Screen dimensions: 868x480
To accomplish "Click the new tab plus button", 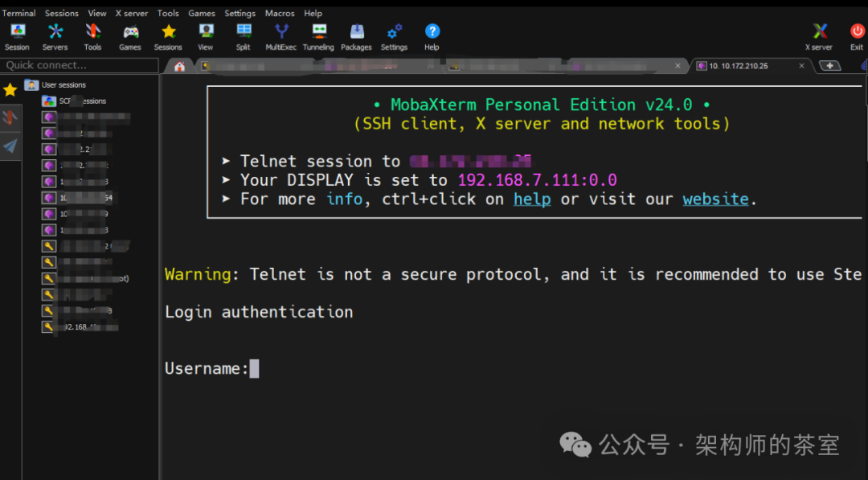I will click(x=830, y=66).
